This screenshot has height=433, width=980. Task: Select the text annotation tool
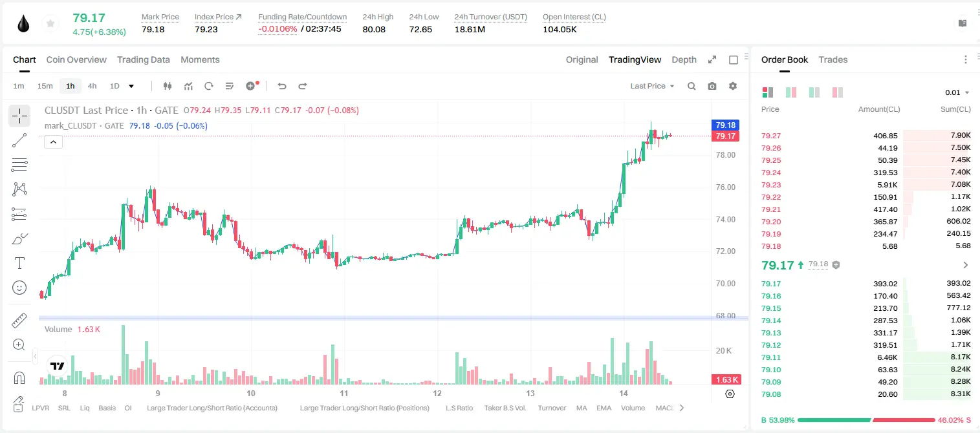tap(19, 263)
